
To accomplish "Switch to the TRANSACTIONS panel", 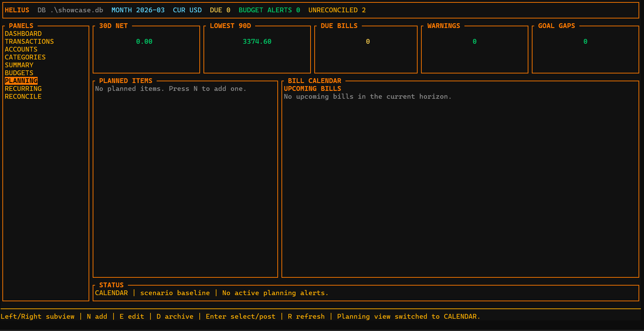I will click(x=29, y=41).
